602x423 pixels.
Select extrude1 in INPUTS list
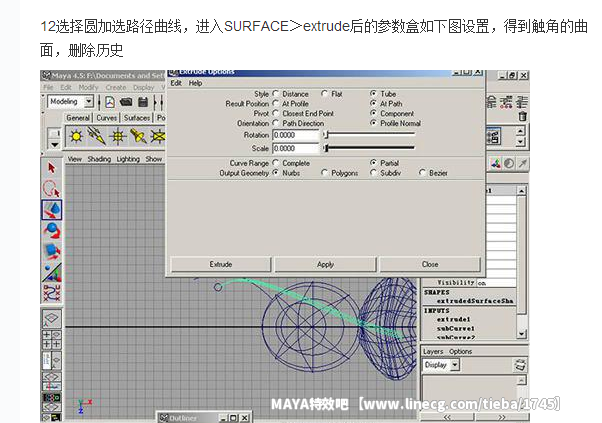pyautogui.click(x=453, y=319)
